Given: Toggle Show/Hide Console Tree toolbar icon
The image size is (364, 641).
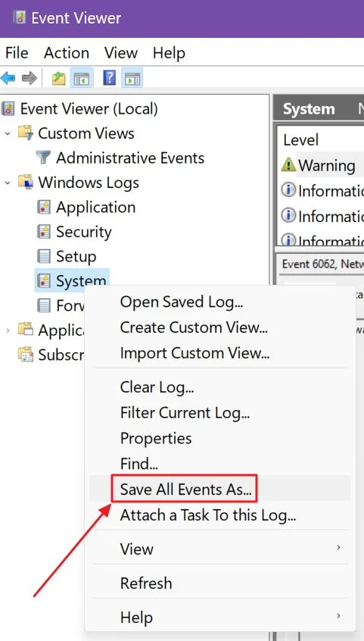Looking at the screenshot, I should [x=82, y=78].
